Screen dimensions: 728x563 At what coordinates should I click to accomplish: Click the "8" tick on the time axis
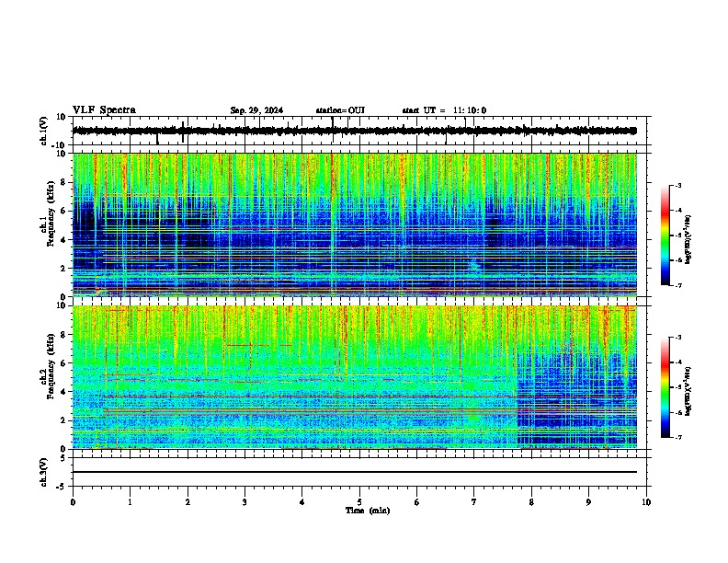pos(531,502)
